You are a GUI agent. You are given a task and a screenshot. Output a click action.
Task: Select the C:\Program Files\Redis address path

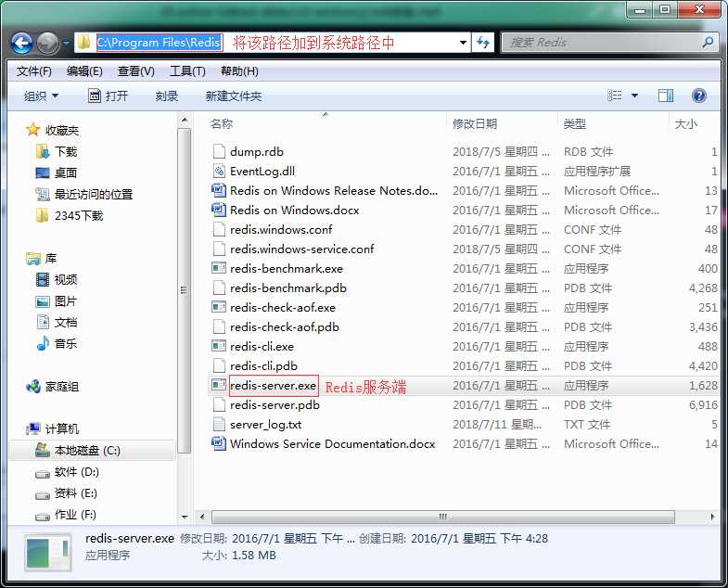160,43
